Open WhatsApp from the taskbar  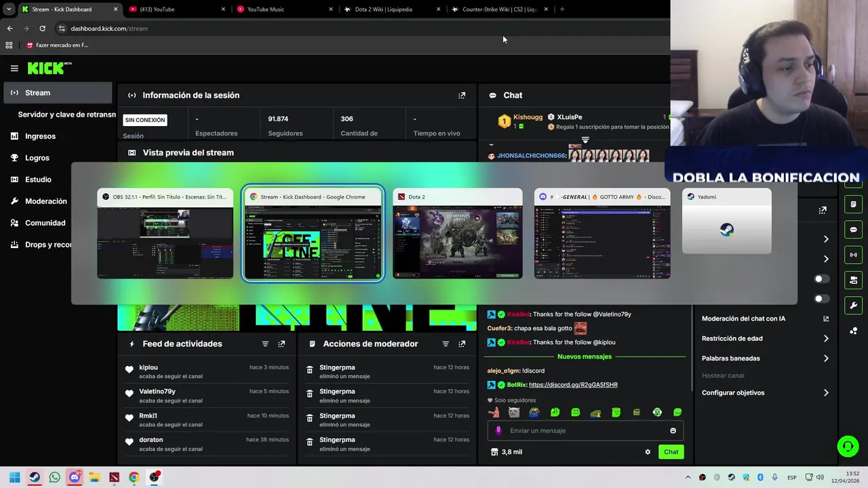click(54, 477)
